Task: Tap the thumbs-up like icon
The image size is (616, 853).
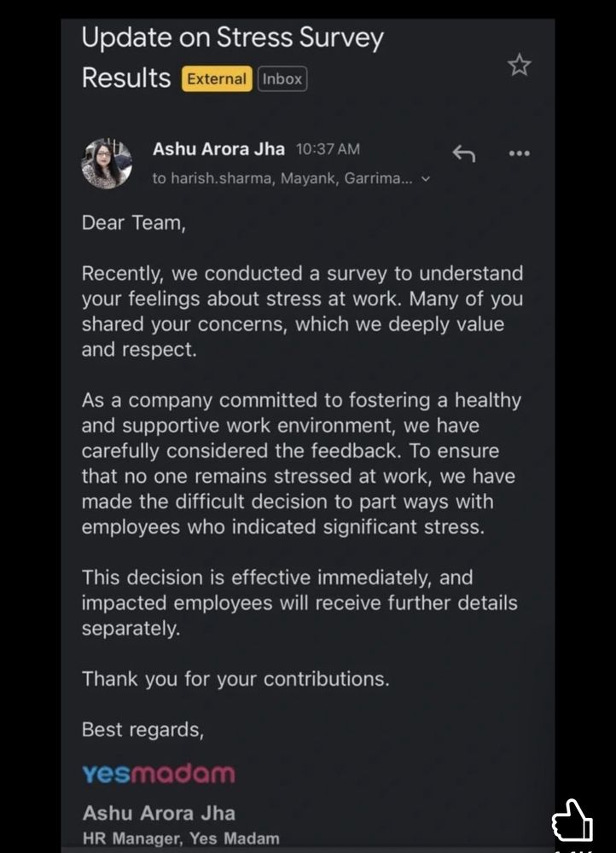Action: point(572,821)
